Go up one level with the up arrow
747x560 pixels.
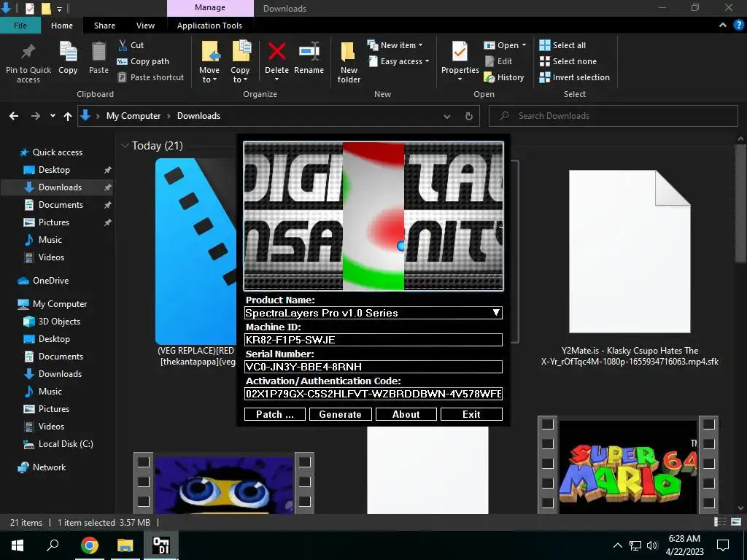(68, 116)
